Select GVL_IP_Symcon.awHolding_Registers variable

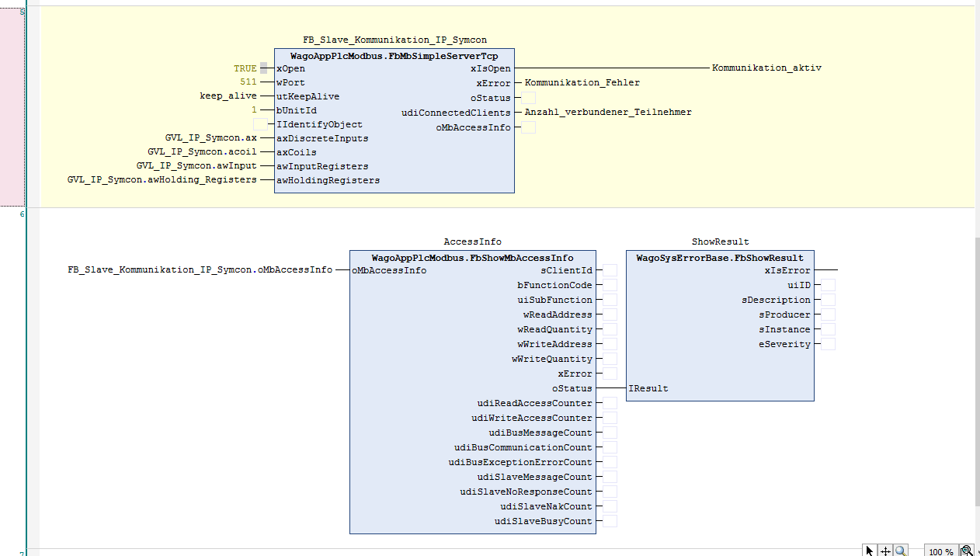(162, 180)
